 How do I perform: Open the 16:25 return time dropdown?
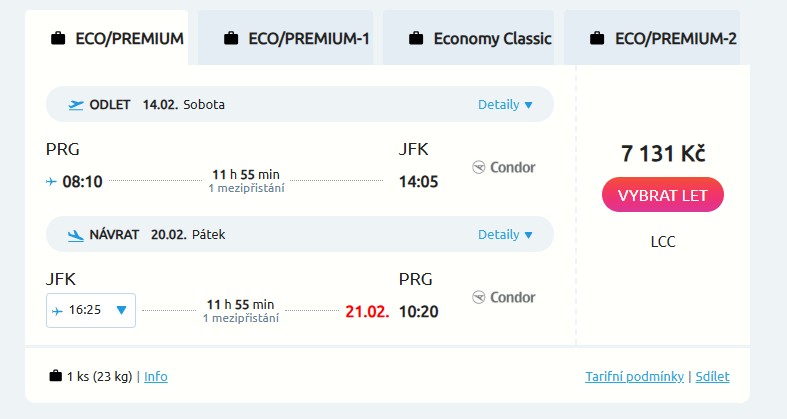[91, 310]
